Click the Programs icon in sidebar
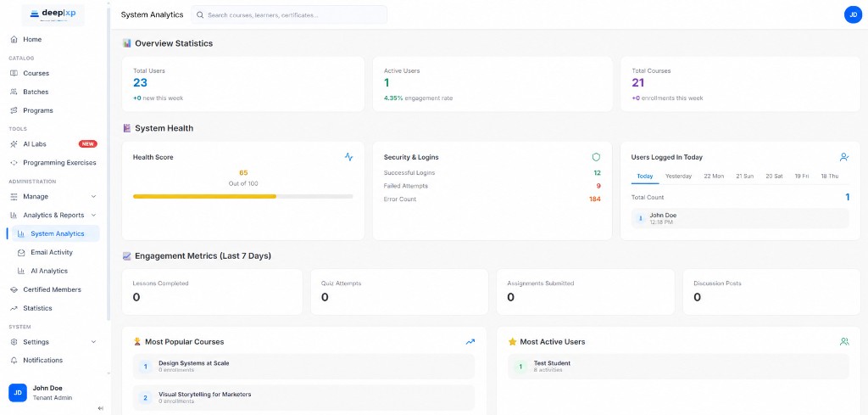868x415 pixels. click(x=14, y=110)
